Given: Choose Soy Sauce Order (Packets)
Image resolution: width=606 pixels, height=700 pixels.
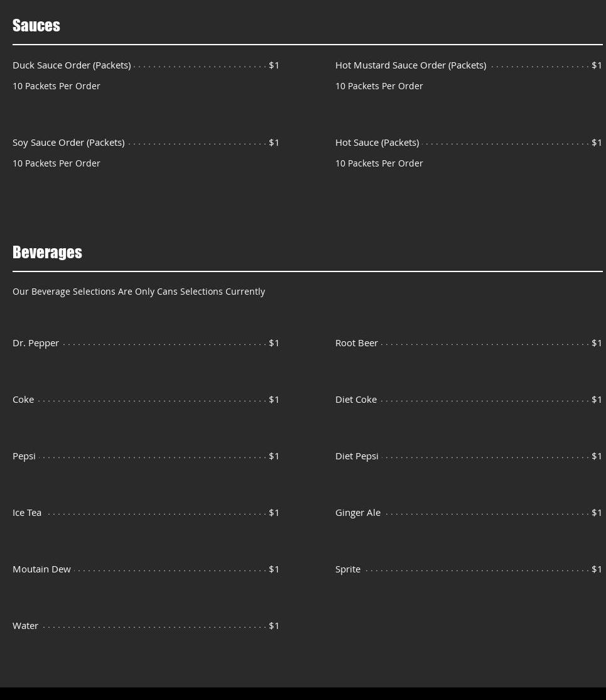Looking at the screenshot, I should pyautogui.click(x=68, y=143).
